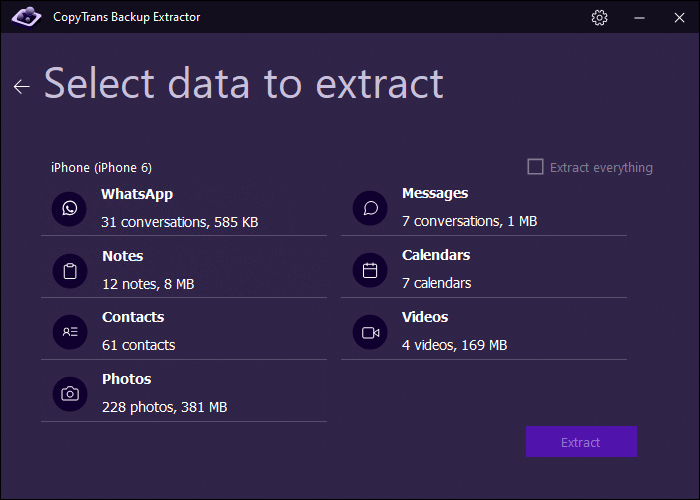Pick the Photos camera icon
The width and height of the screenshot is (700, 500).
[70, 394]
